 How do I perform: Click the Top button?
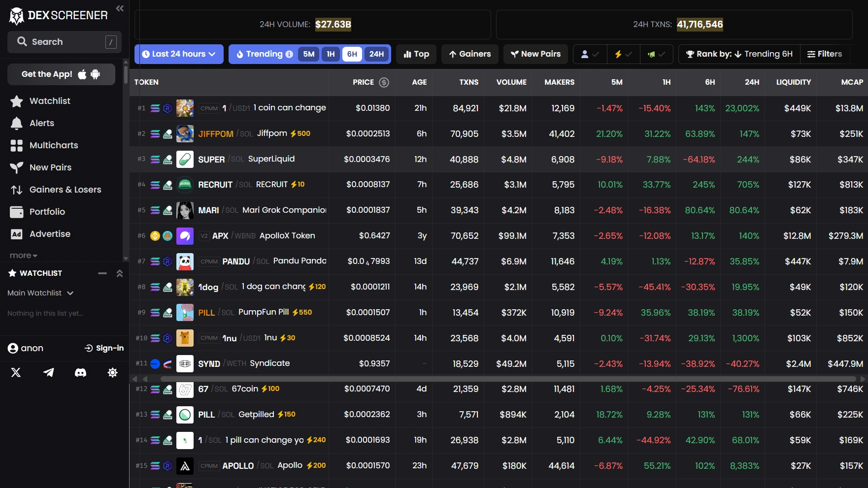coord(416,54)
